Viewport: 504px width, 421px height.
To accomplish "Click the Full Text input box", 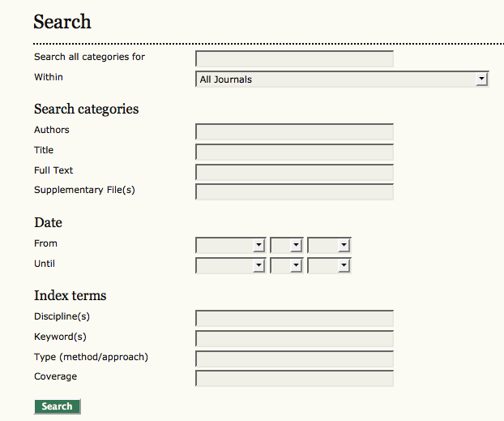I will pos(294,172).
